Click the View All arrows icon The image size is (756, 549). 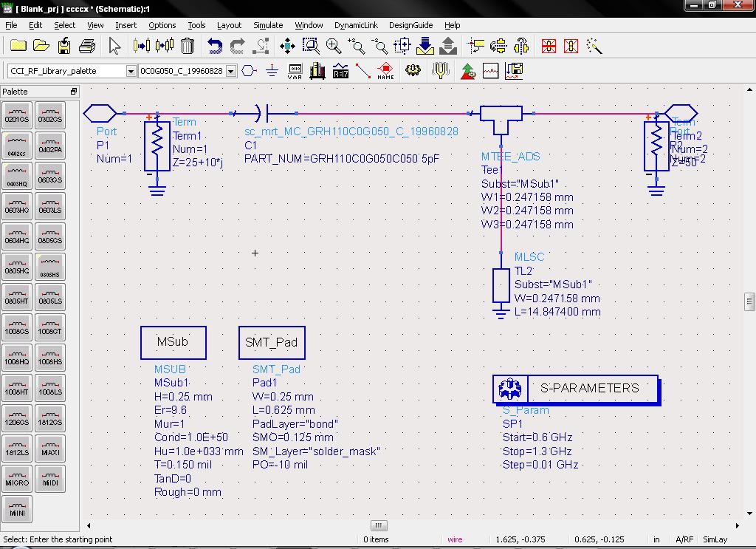click(287, 46)
